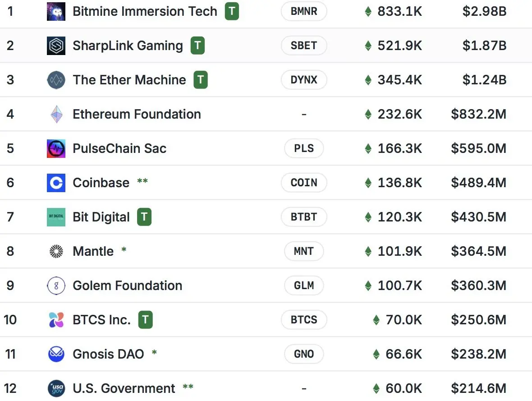Select the BMNR ticker pill
Image resolution: width=532 pixels, height=401 pixels.
coord(304,11)
